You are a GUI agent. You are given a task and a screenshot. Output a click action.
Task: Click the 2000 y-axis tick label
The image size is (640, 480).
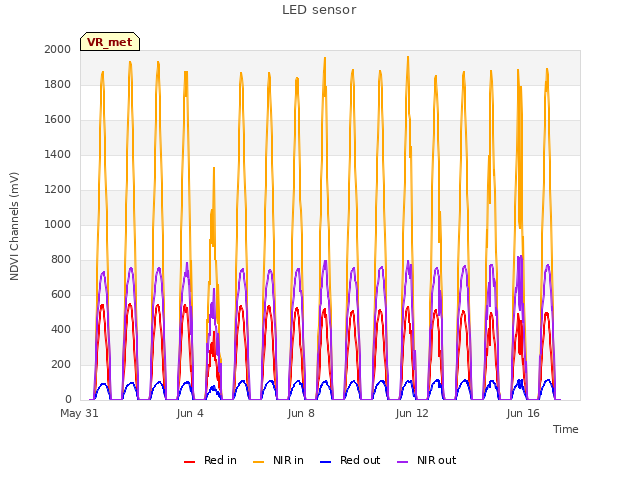[58, 49]
